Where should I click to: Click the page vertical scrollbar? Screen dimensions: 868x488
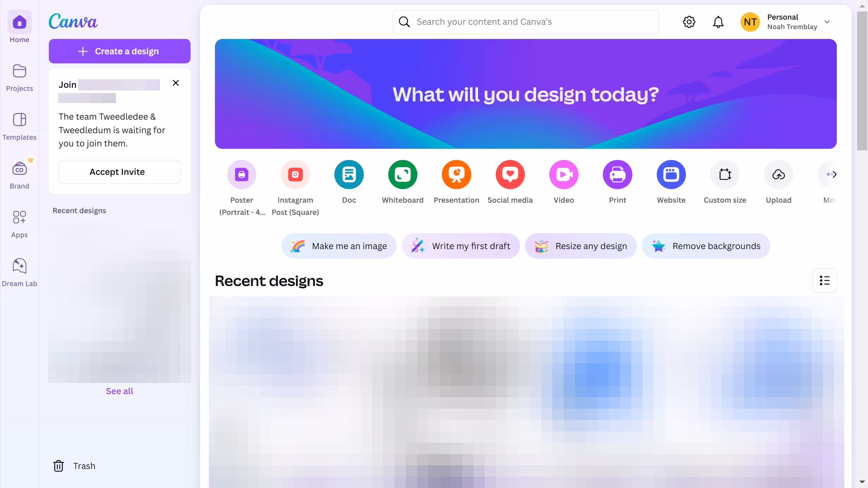[862, 81]
